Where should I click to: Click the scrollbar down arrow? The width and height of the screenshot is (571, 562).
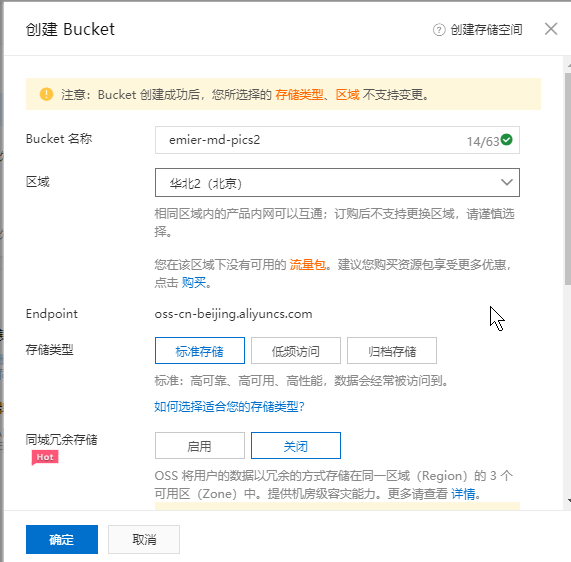569,500
